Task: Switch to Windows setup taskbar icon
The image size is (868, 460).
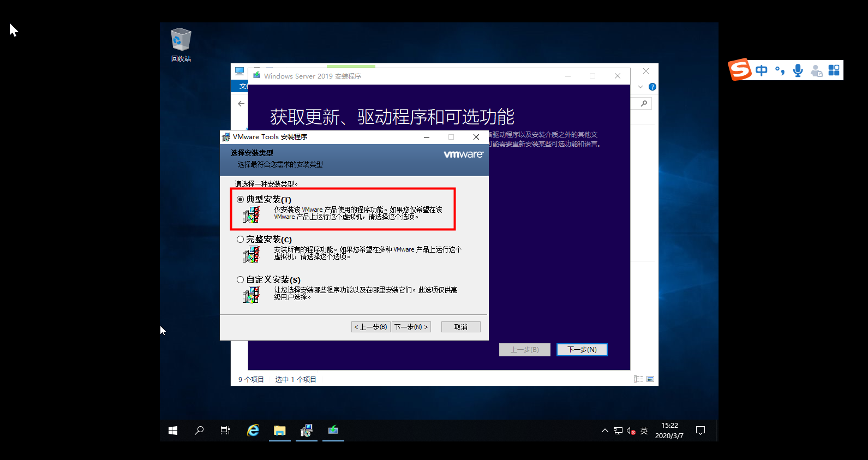Action: coord(333,431)
